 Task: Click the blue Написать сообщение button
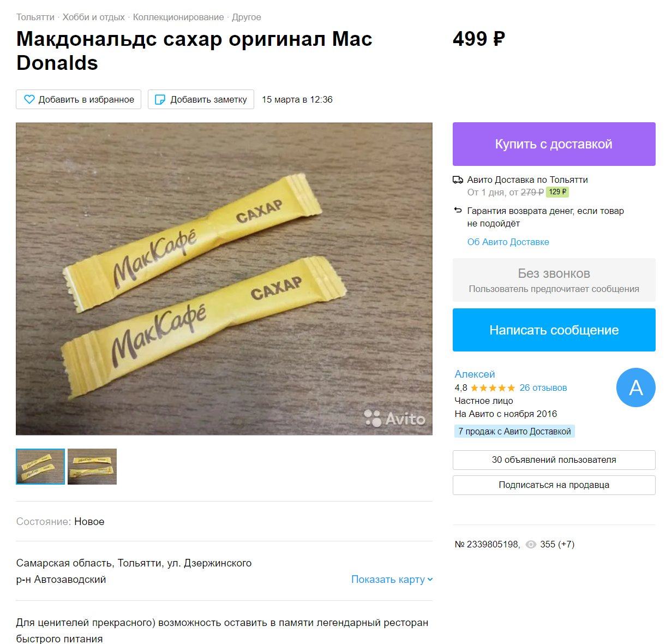click(554, 330)
